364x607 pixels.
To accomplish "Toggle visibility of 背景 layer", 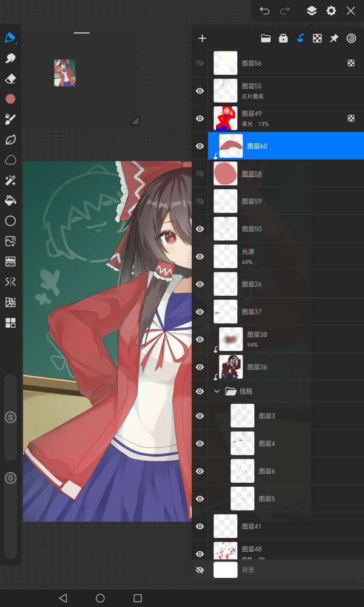I will pos(200,570).
